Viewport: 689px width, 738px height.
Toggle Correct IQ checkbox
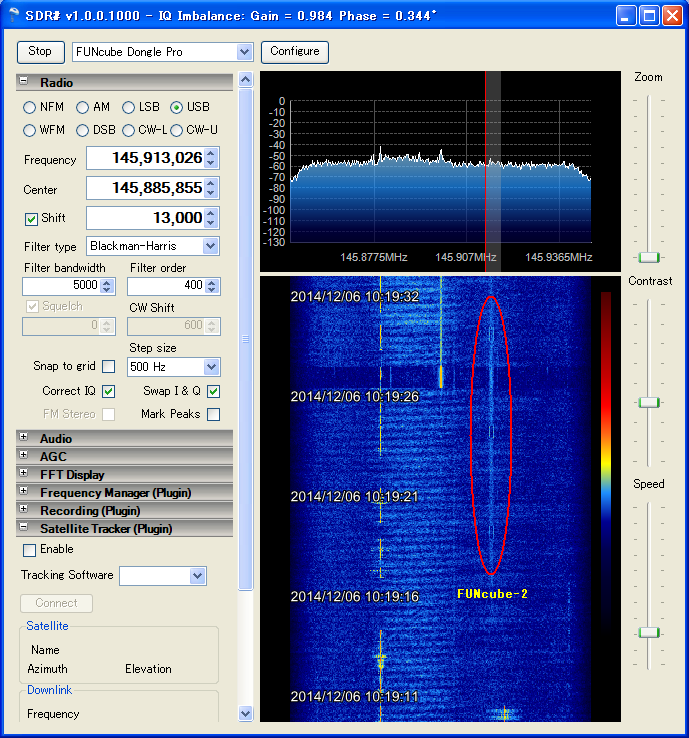109,392
